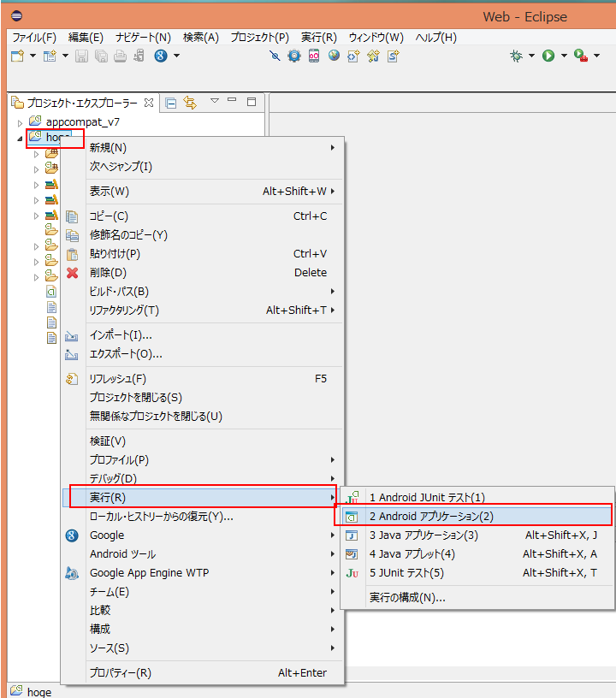Open チーム(E) submenu
The image size is (616, 698).
[203, 592]
